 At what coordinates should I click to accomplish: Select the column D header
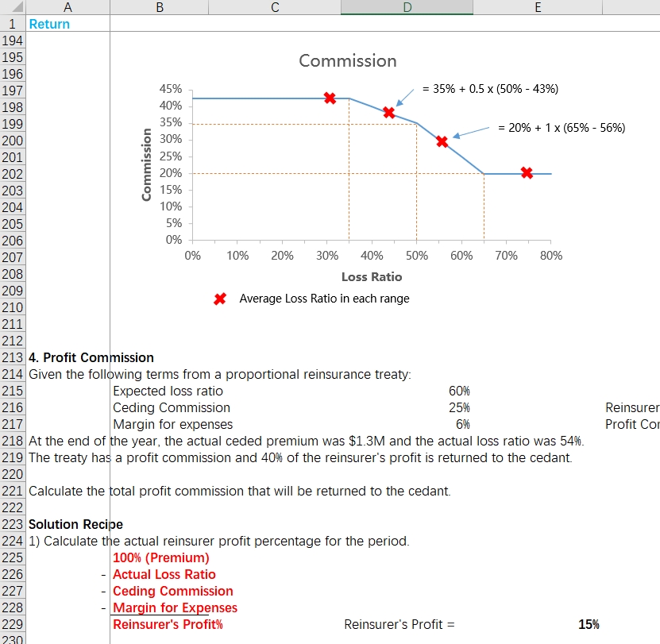point(407,7)
